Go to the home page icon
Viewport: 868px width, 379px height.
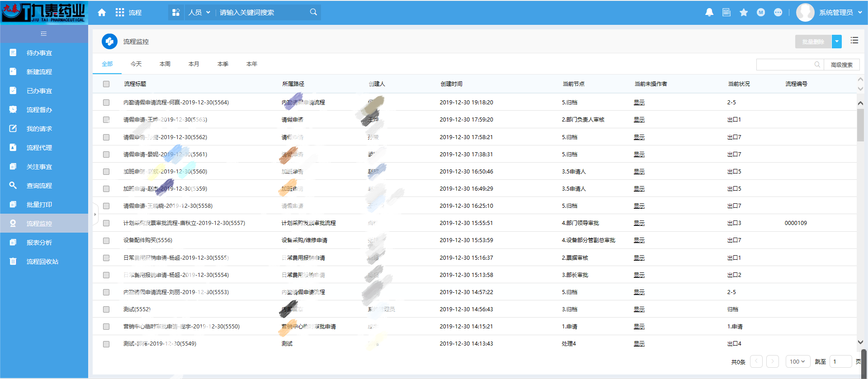102,13
